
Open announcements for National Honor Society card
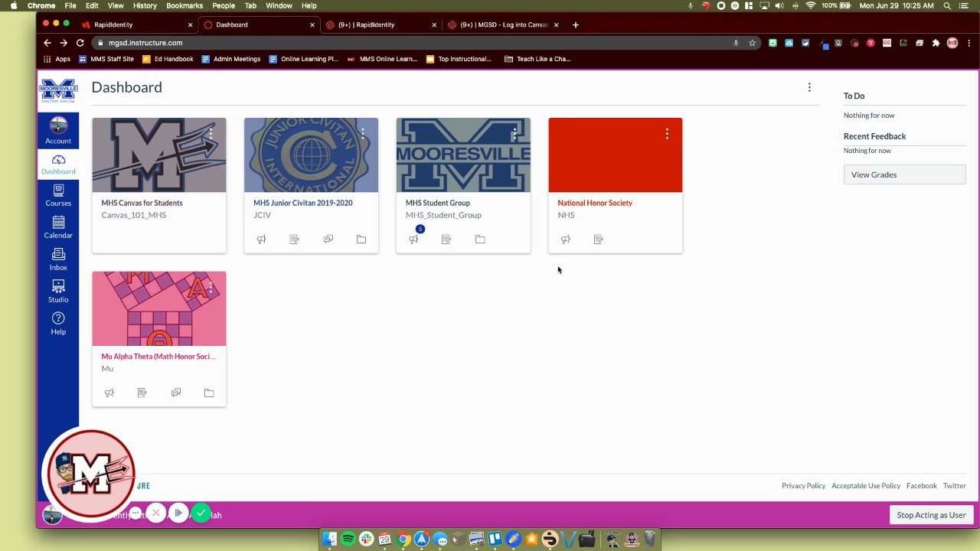tap(566, 240)
